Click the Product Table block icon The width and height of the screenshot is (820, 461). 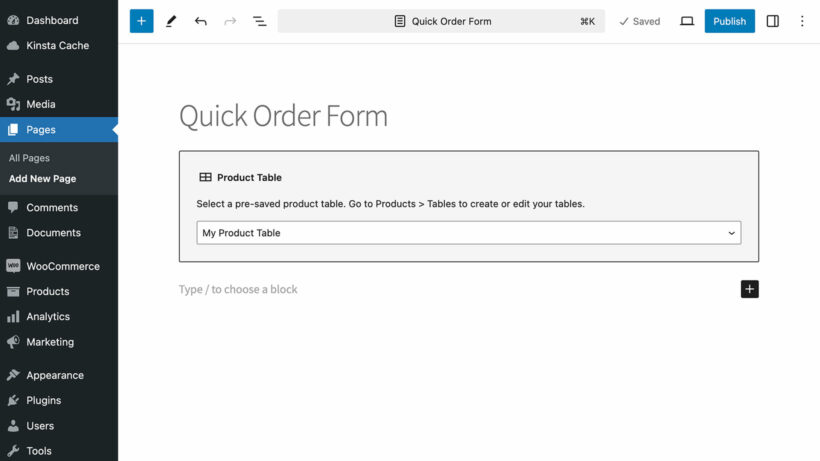pyautogui.click(x=205, y=177)
